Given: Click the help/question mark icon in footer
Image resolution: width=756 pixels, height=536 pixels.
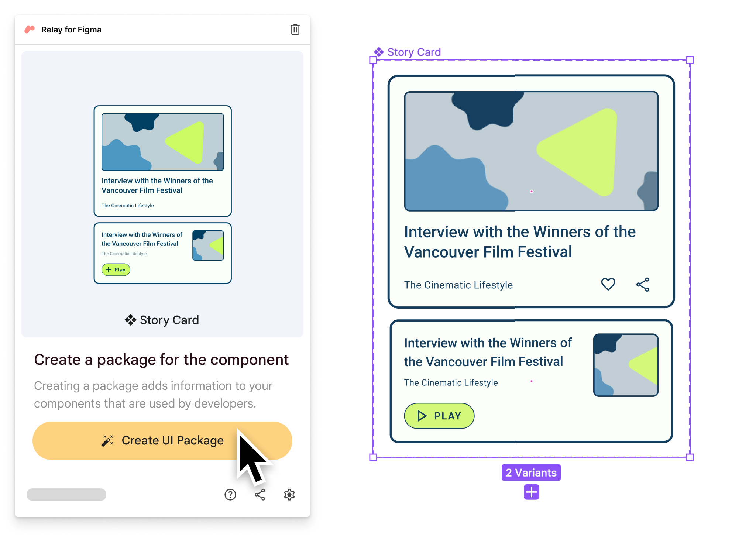Looking at the screenshot, I should click(x=230, y=495).
